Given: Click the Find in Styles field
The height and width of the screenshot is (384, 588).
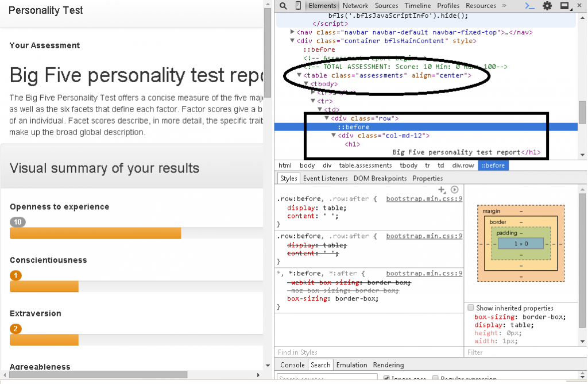Looking at the screenshot, I should tap(367, 352).
